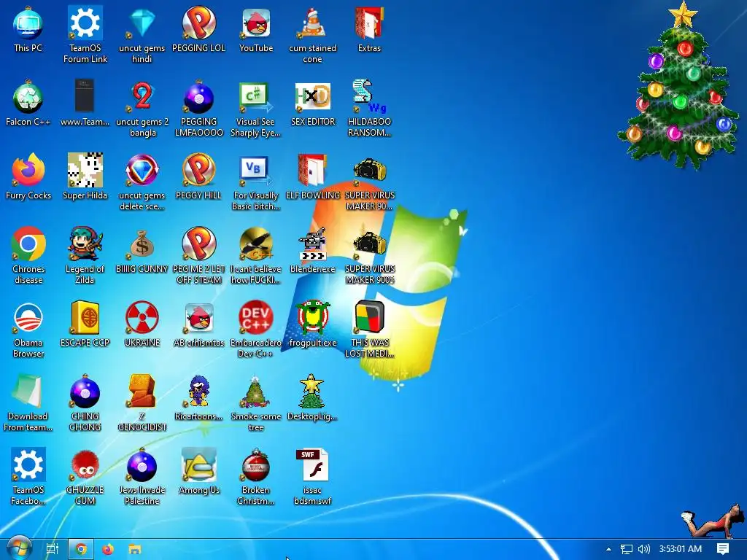This screenshot has width=747, height=560.
Task: Open the AB crhismtas Angry Birds icon
Action: click(x=198, y=324)
